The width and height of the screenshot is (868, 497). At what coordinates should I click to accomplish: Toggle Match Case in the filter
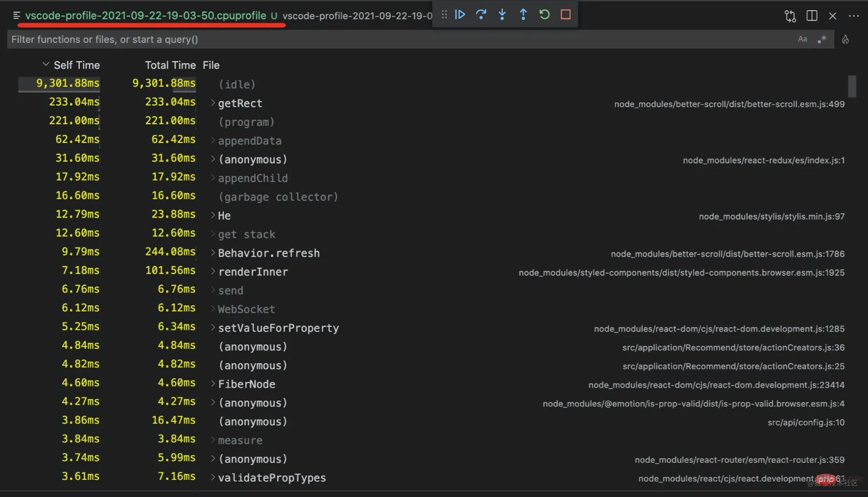click(802, 39)
